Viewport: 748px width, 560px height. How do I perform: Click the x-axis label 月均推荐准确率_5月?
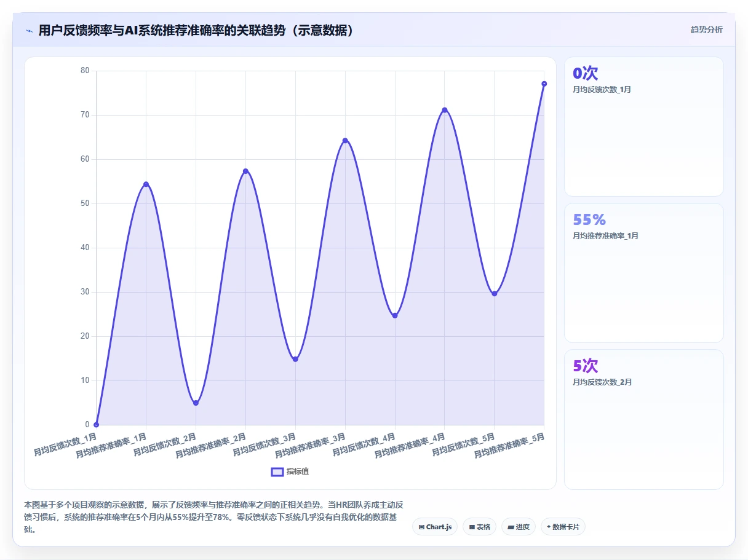(x=509, y=446)
